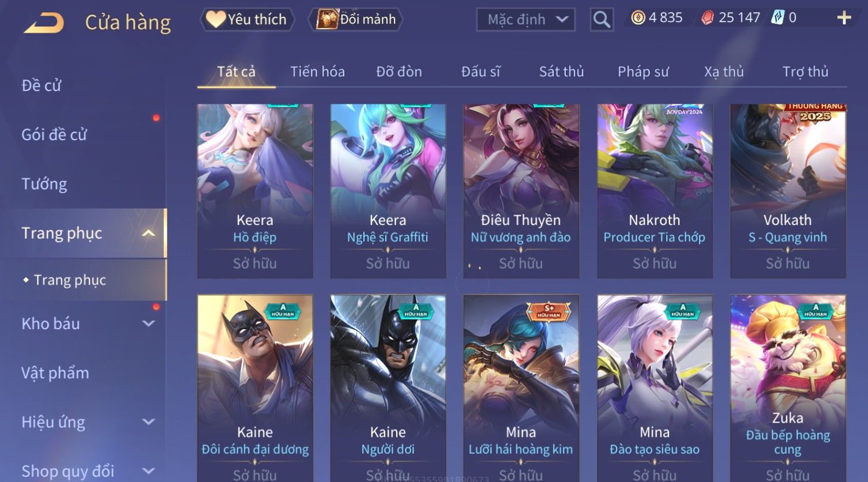
Task: Tap the red ruby currency icon
Action: (708, 18)
